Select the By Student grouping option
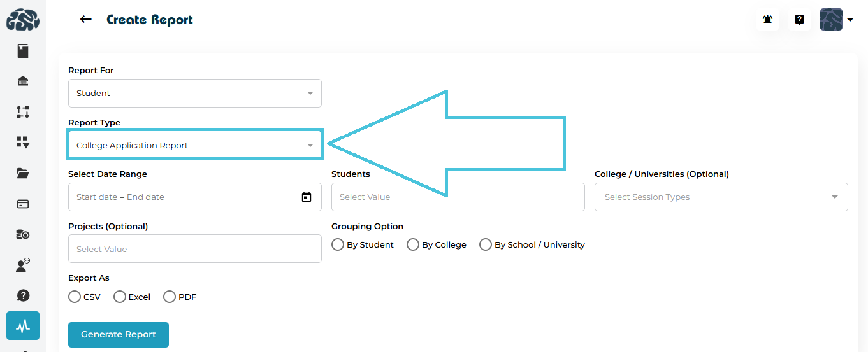Viewport: 868px width, 352px height. click(338, 244)
